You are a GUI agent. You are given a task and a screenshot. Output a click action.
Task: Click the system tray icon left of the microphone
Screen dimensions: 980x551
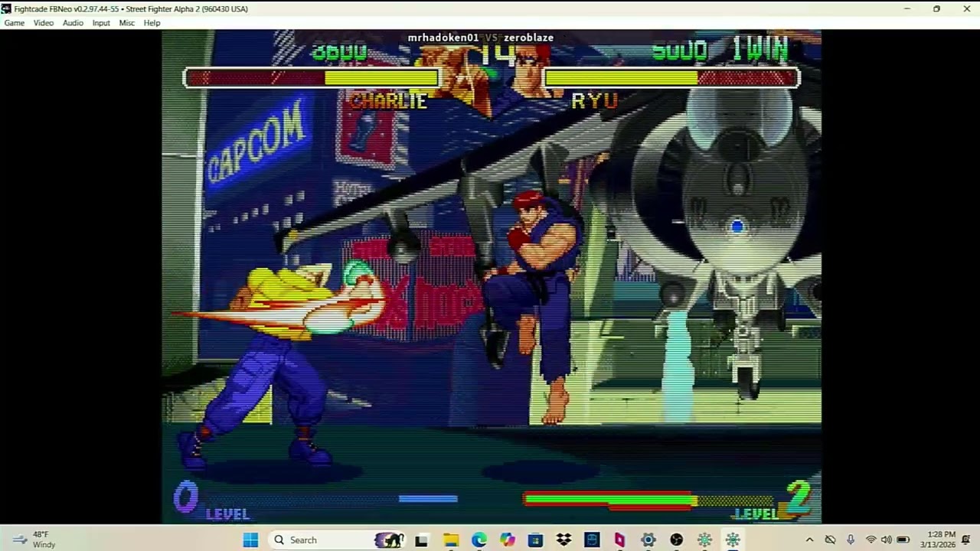click(x=830, y=540)
